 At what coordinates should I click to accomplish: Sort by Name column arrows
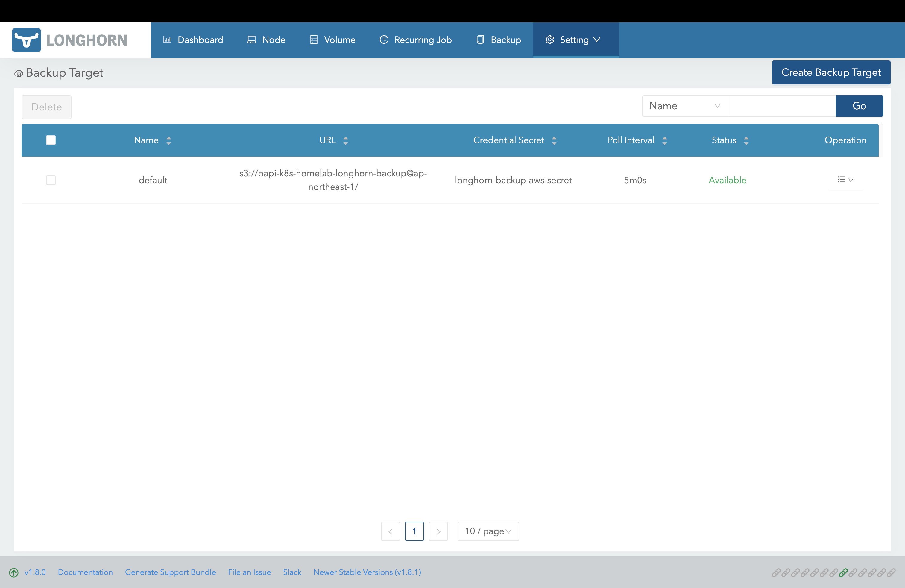point(169,140)
